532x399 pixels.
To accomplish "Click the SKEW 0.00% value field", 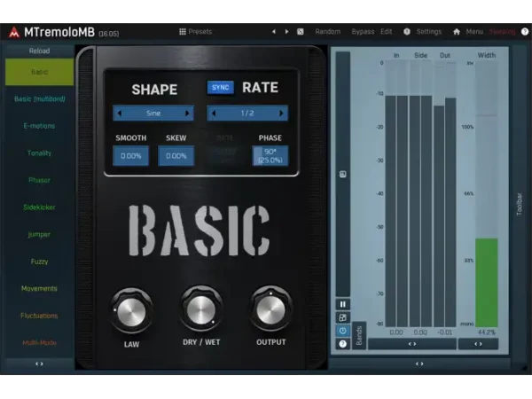I will (x=176, y=156).
